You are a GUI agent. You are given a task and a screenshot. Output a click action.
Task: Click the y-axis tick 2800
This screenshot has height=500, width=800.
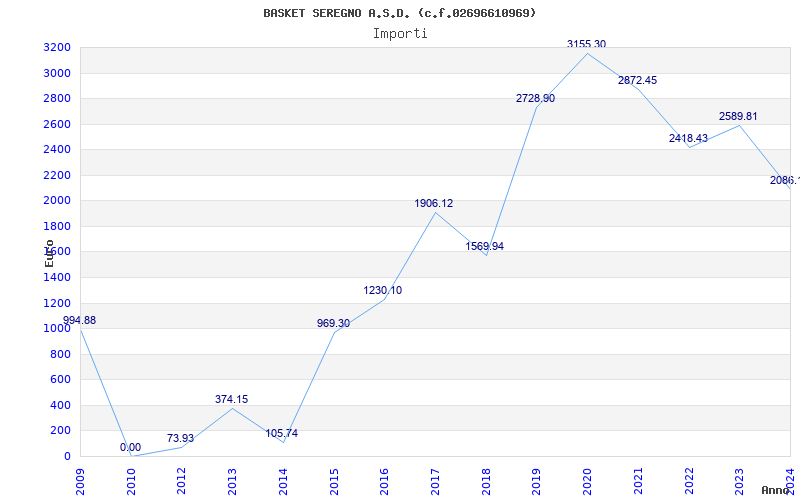coord(57,98)
